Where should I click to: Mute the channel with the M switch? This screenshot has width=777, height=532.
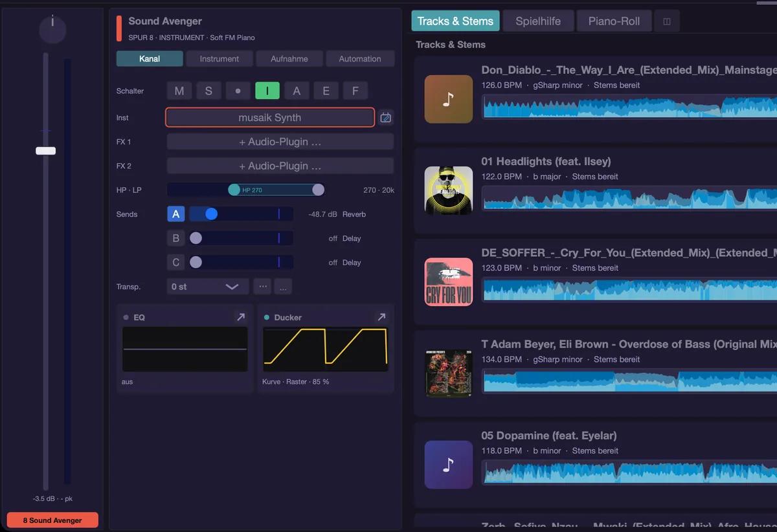(x=179, y=91)
